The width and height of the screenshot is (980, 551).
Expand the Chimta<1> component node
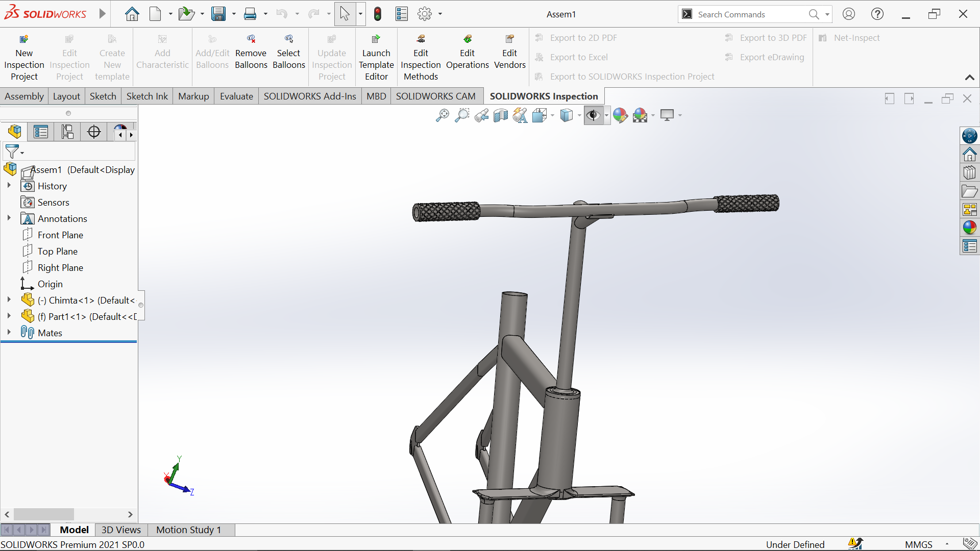(9, 300)
